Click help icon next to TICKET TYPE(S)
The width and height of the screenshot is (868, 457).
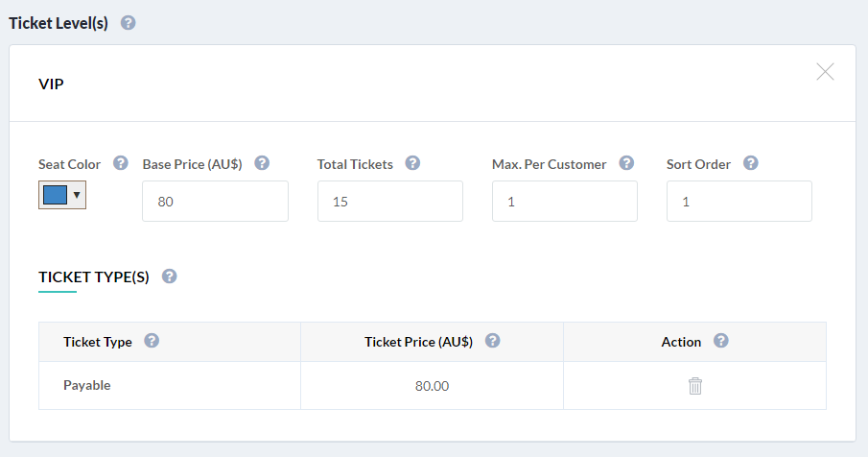point(170,277)
